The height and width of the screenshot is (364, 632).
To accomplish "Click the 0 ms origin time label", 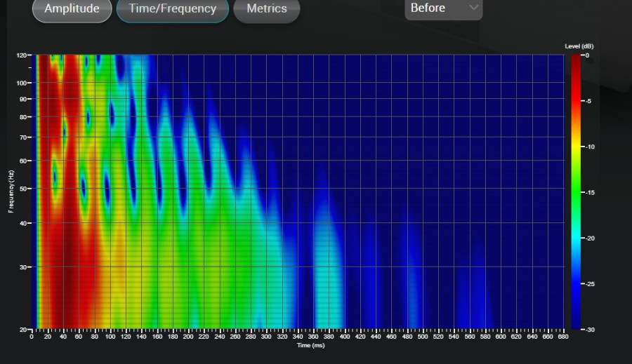I will 32,337.
